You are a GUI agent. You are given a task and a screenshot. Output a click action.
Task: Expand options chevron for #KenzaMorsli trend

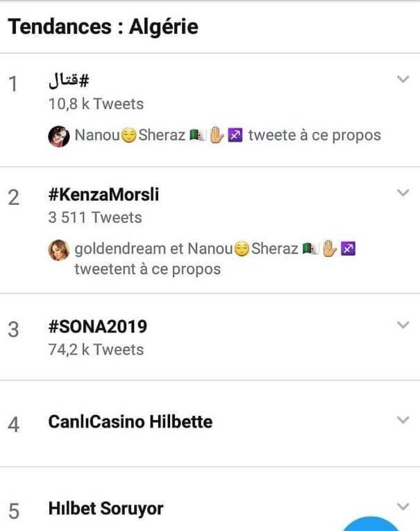pyautogui.click(x=403, y=192)
